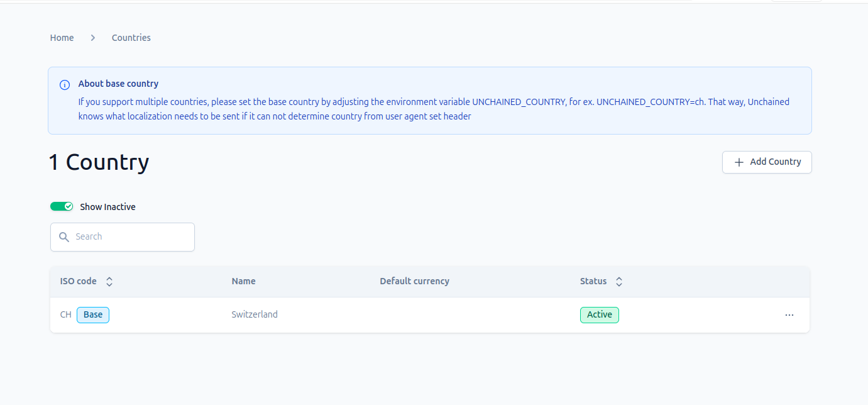This screenshot has width=868, height=405.
Task: Focus the Search input field
Action: coord(123,237)
